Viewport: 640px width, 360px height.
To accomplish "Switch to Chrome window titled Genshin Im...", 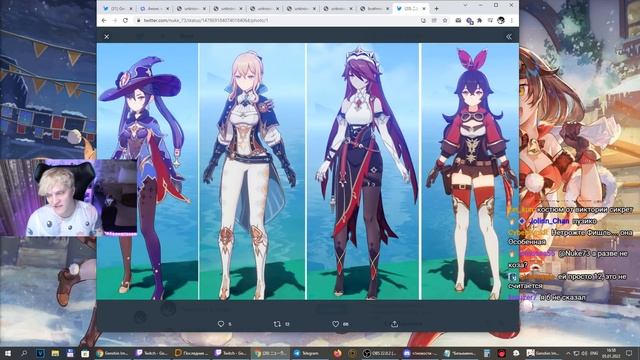I will coord(113,353).
